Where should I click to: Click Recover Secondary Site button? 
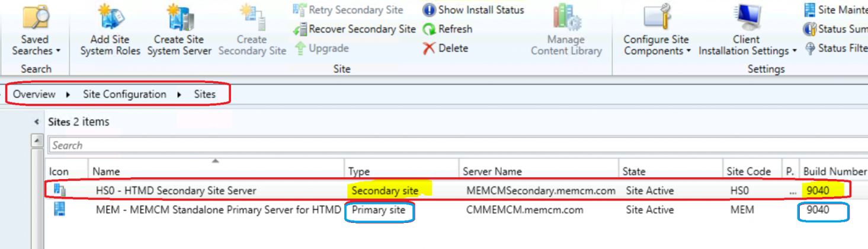point(354,29)
